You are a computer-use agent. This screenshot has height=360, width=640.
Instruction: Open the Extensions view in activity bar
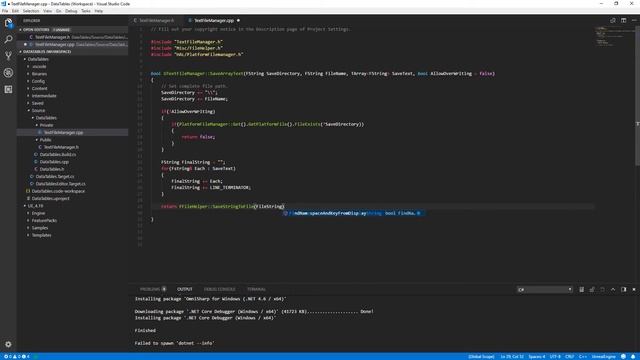coord(8,89)
